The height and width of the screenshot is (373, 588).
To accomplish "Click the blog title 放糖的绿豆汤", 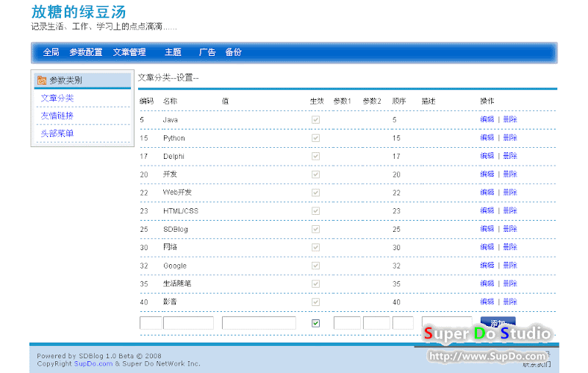I will coord(79,12).
